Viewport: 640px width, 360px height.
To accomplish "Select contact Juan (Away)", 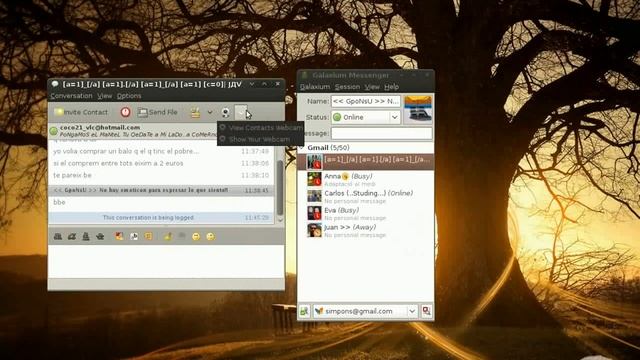I will coord(366,231).
